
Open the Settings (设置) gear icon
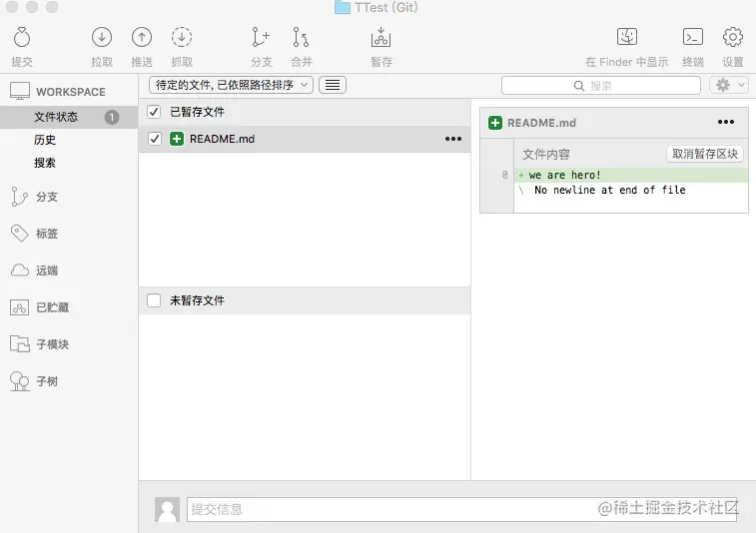click(732, 37)
